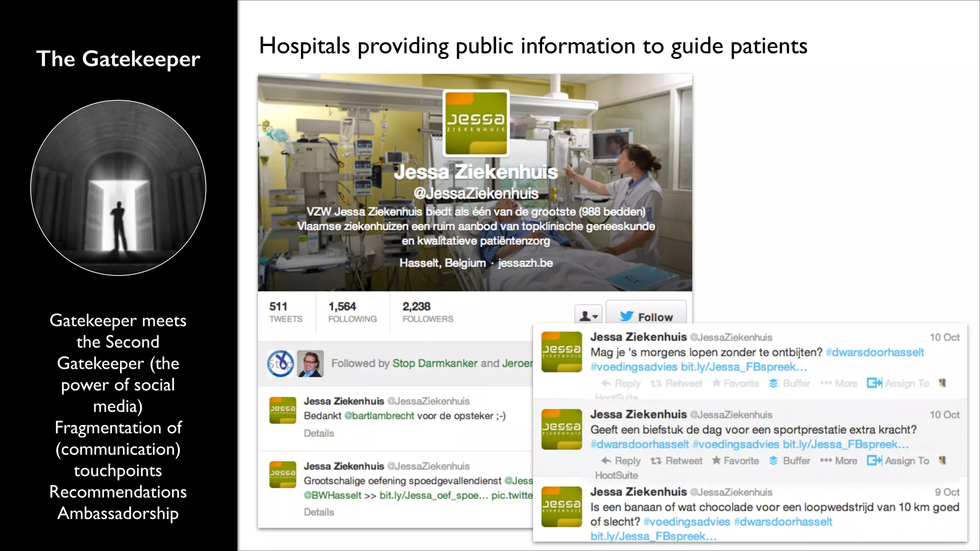
Task: Open More options on biefstuk tweet
Action: click(838, 461)
